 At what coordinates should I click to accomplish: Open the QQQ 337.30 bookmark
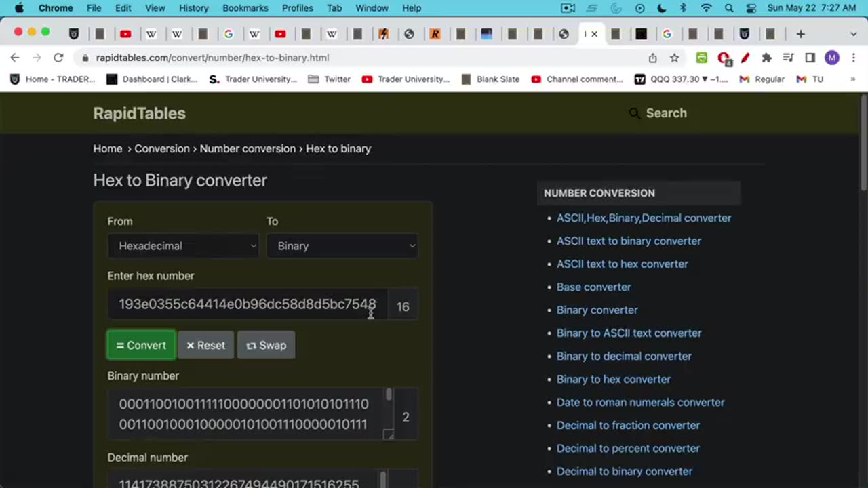(x=682, y=79)
